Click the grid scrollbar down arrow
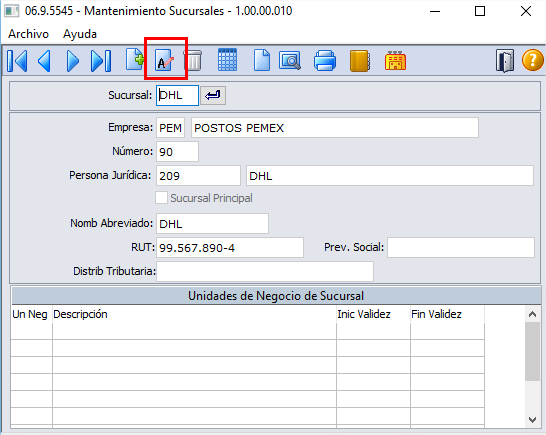This screenshot has width=546, height=435. [532, 420]
